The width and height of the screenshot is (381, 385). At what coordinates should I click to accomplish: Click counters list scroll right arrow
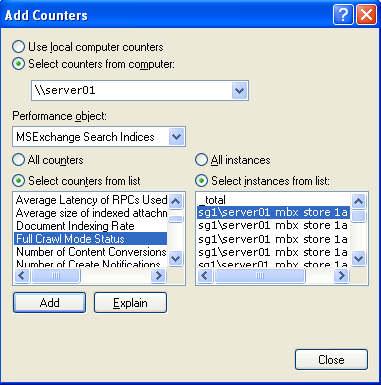[158, 276]
